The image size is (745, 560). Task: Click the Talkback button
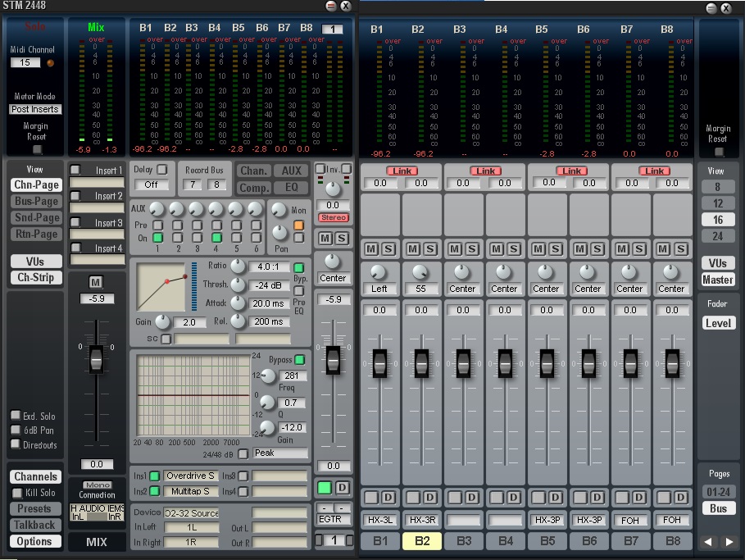[35, 525]
